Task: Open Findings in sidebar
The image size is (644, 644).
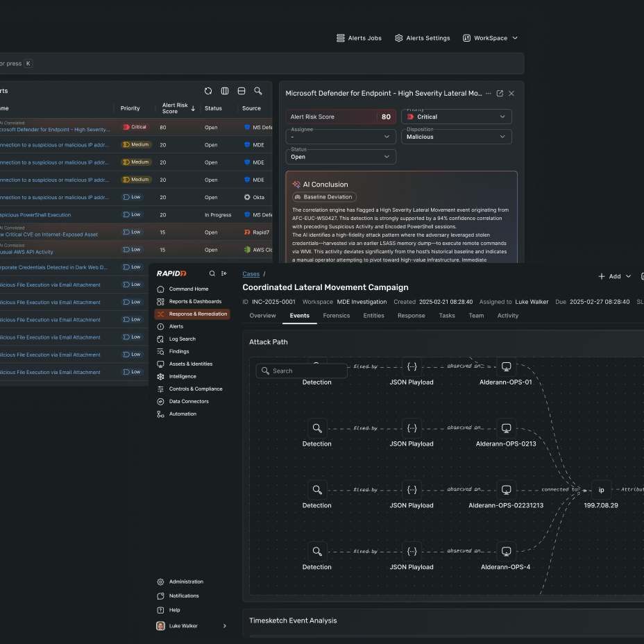Action: pos(192,352)
